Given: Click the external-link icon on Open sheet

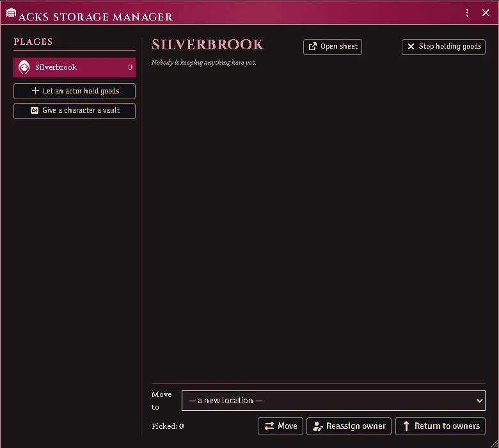Looking at the screenshot, I should click(313, 47).
